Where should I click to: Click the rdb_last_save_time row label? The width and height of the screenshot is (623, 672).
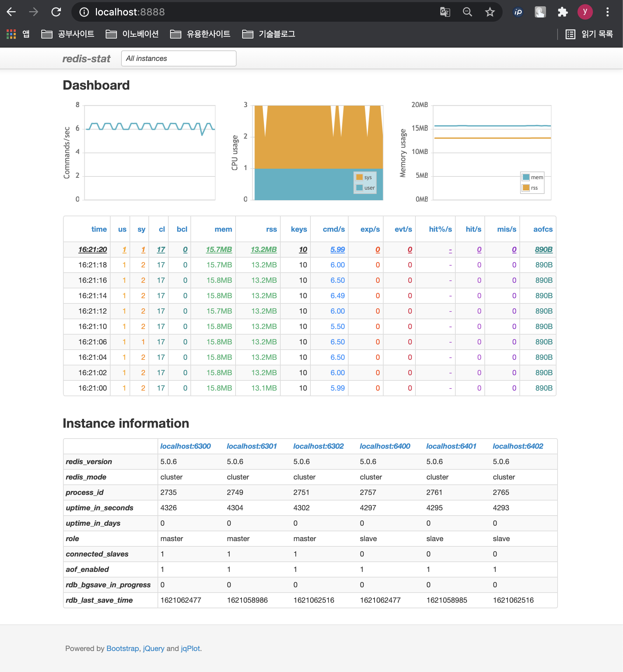click(99, 600)
